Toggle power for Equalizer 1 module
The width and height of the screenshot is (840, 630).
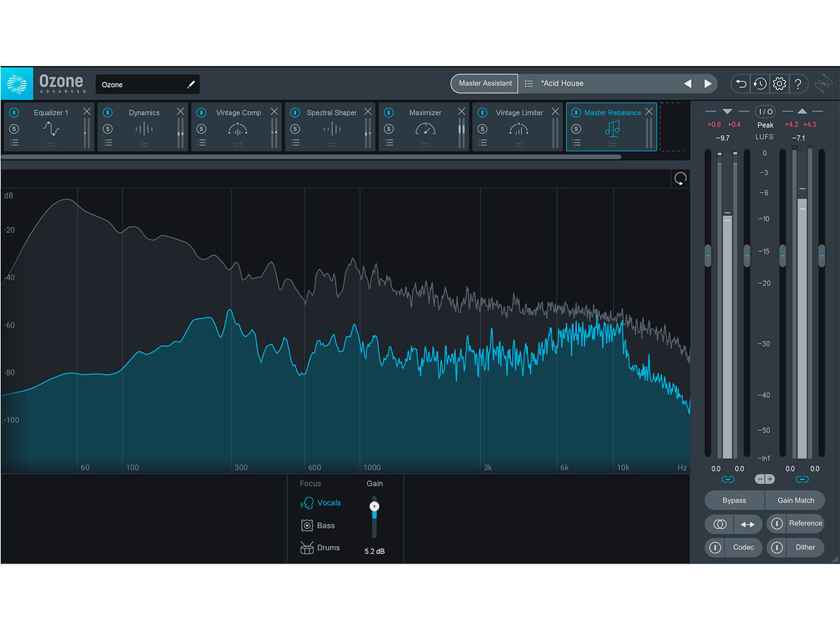click(14, 112)
